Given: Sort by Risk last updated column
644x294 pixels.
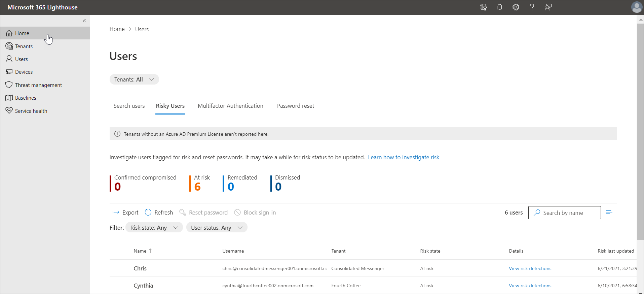Looking at the screenshot, I should click(616, 251).
